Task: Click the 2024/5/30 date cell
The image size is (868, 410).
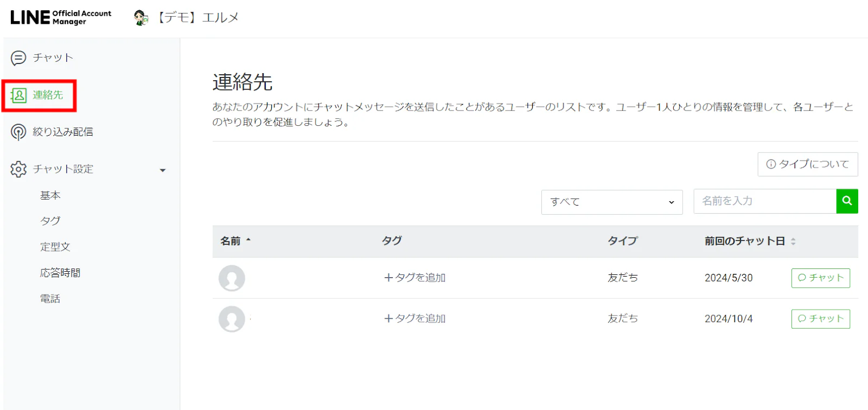Action: click(729, 278)
